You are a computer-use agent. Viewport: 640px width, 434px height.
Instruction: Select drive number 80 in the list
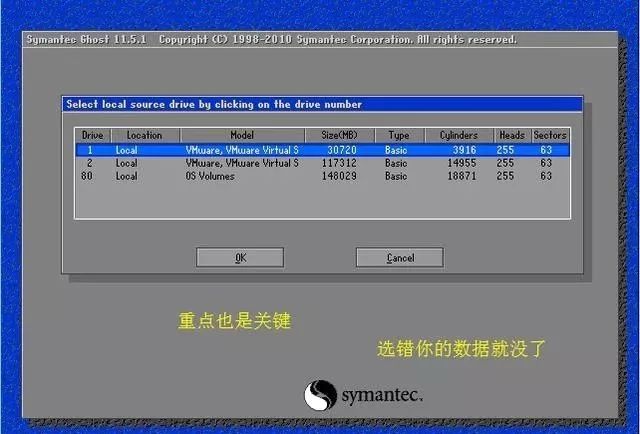click(323, 176)
